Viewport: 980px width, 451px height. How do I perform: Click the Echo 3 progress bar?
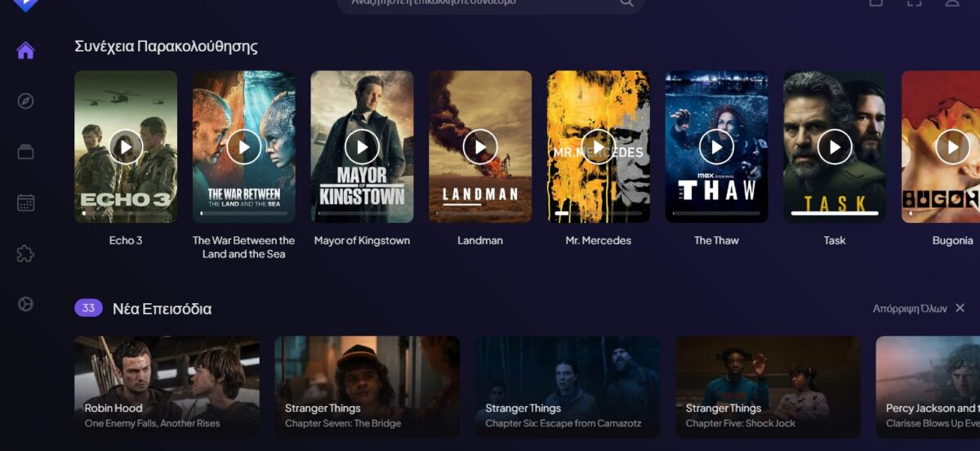coord(126,213)
